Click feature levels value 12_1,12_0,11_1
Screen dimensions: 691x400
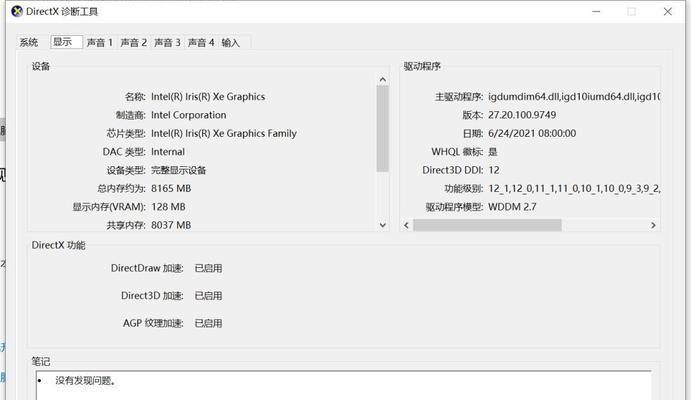tap(574, 189)
